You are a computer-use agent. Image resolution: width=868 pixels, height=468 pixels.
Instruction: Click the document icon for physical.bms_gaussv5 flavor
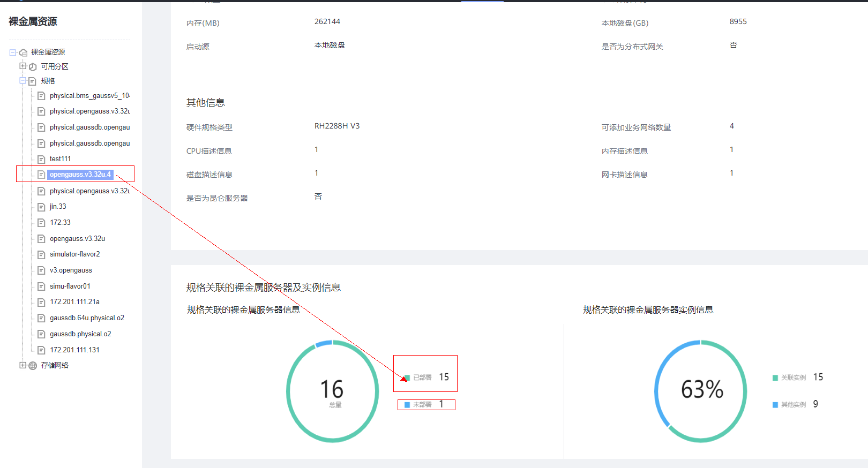41,96
